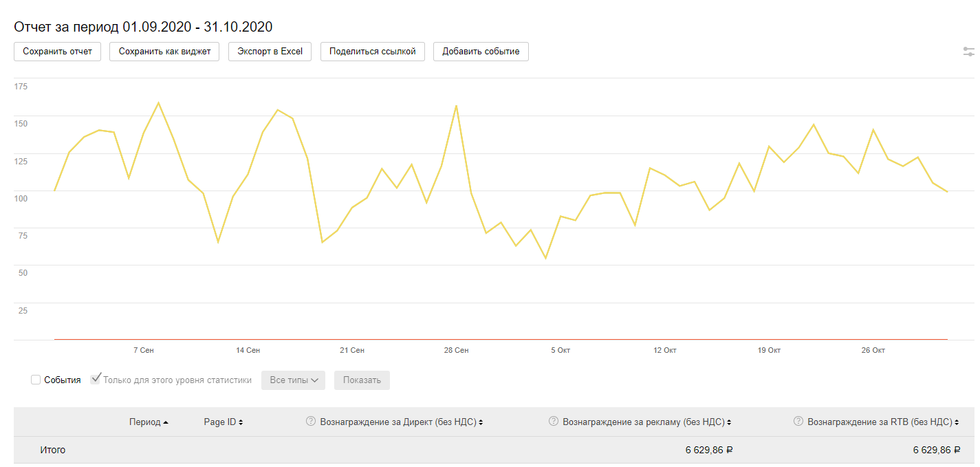This screenshot has width=980, height=467.
Task: Click help icon beside Вознаграждение за RTB
Action: 798,422
